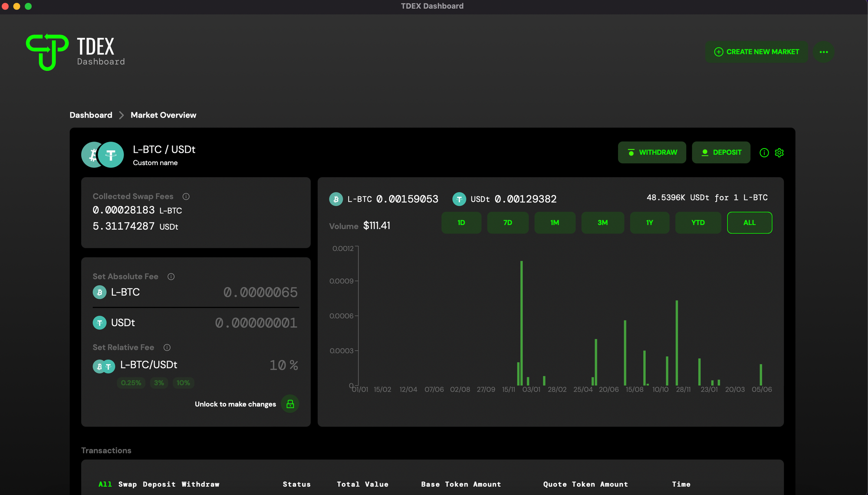The image size is (868, 495).
Task: Click the L-BTC balance 0.00159053
Action: click(407, 199)
